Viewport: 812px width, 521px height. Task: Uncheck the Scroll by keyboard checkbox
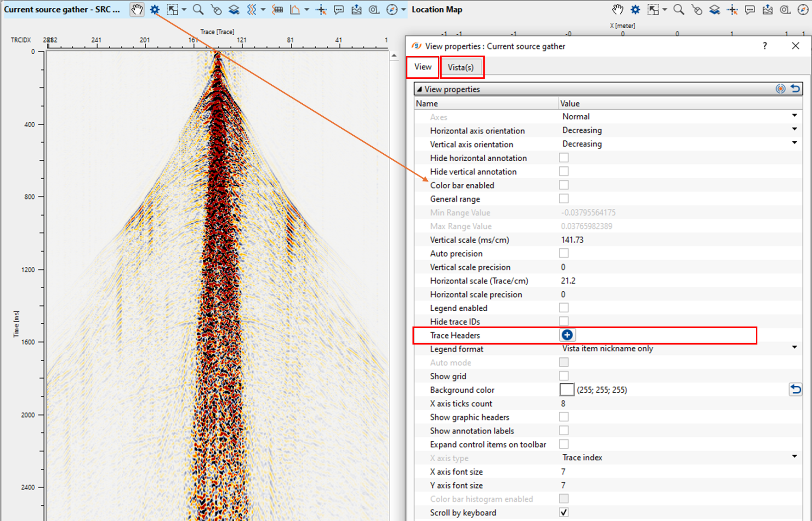(x=563, y=512)
